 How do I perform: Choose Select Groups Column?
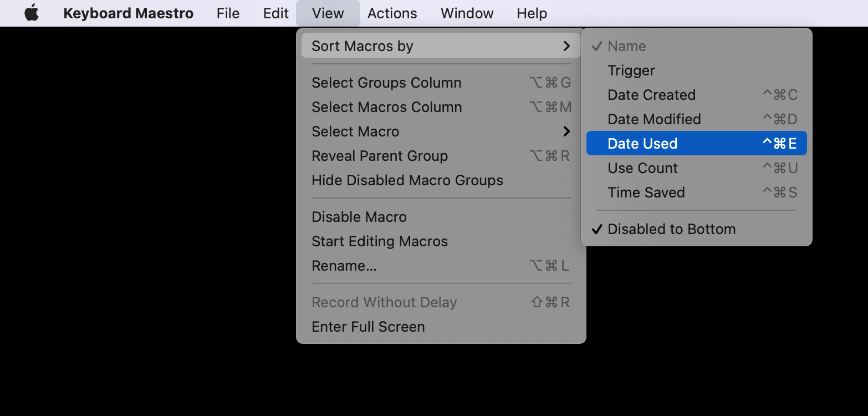click(x=441, y=83)
